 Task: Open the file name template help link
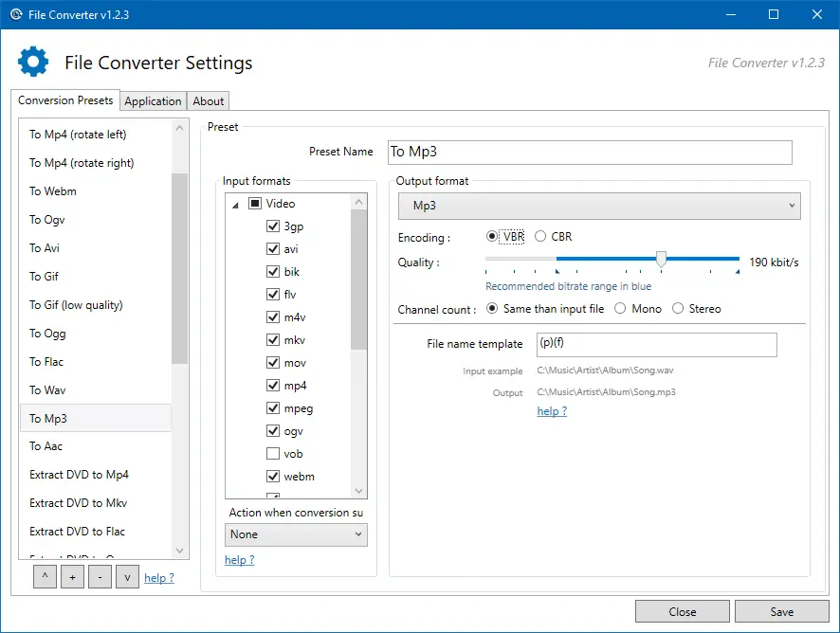coord(552,411)
